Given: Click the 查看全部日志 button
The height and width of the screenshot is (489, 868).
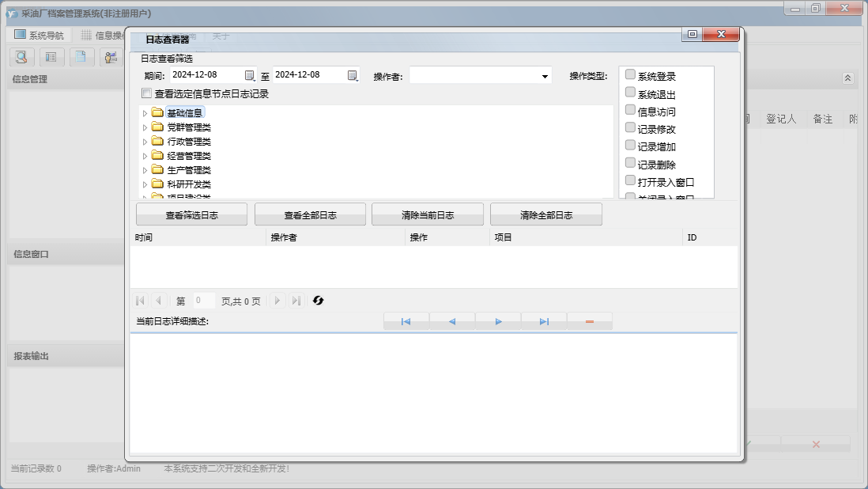Looking at the screenshot, I should pos(310,215).
